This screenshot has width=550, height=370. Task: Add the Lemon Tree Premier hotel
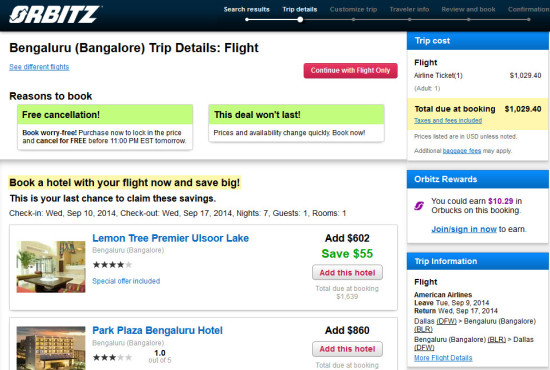(347, 273)
